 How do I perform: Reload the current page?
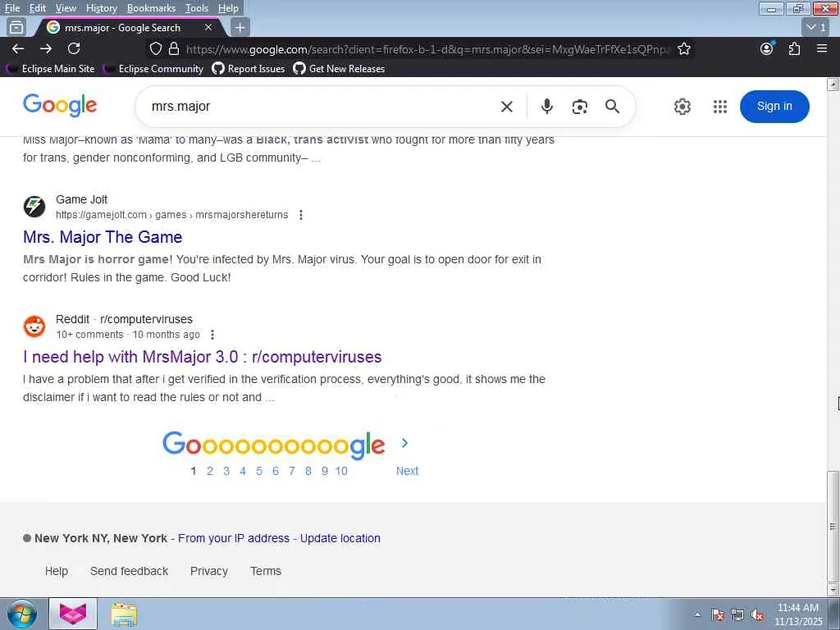74,48
